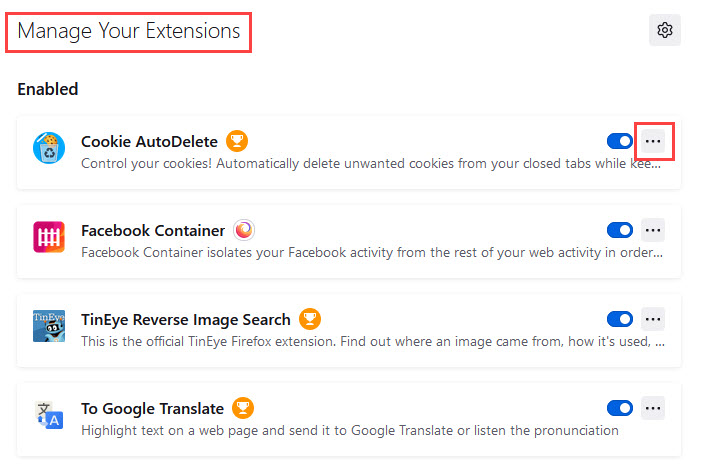Click the Cookie AutoDelete extension icon
Screen dimensions: 720x467
[x=48, y=149]
